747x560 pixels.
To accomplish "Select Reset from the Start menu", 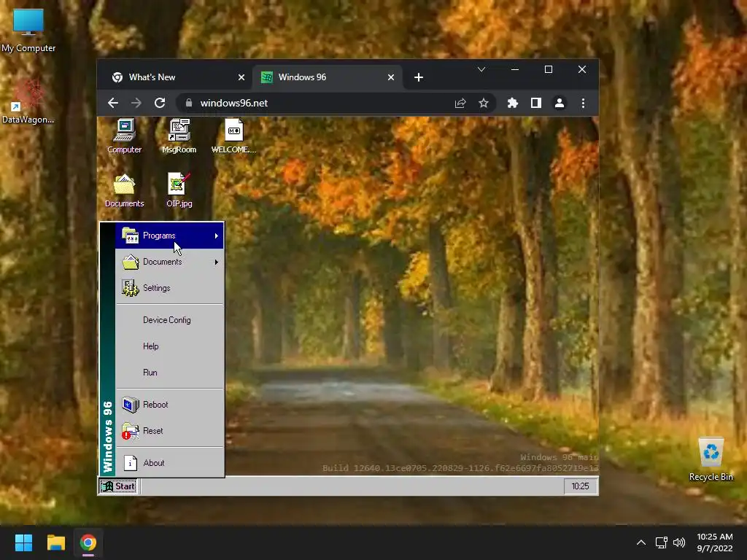I will (169, 430).
